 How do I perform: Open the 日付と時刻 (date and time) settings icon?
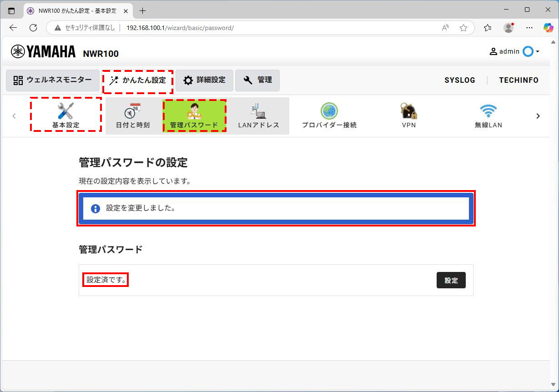pos(131,116)
